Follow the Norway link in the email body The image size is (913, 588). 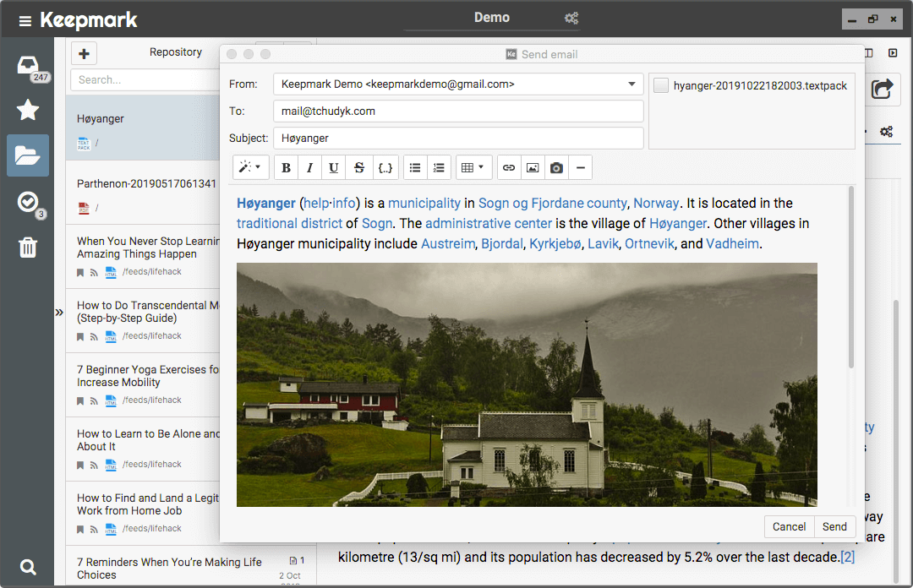(656, 203)
